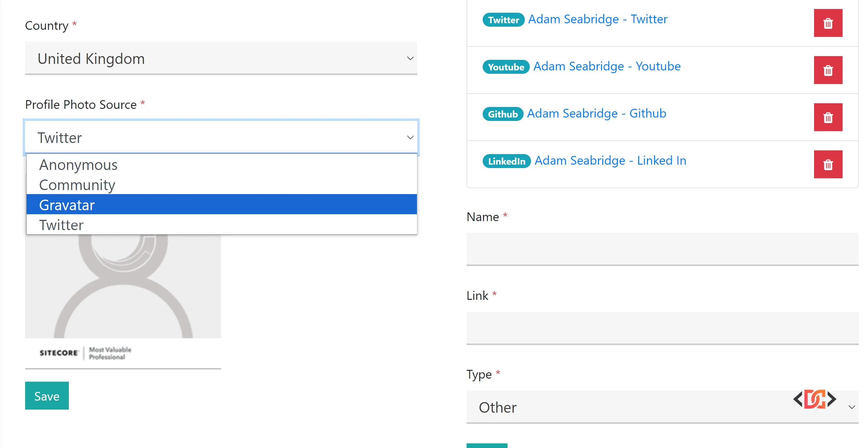Delete the Github social link entry

point(828,117)
